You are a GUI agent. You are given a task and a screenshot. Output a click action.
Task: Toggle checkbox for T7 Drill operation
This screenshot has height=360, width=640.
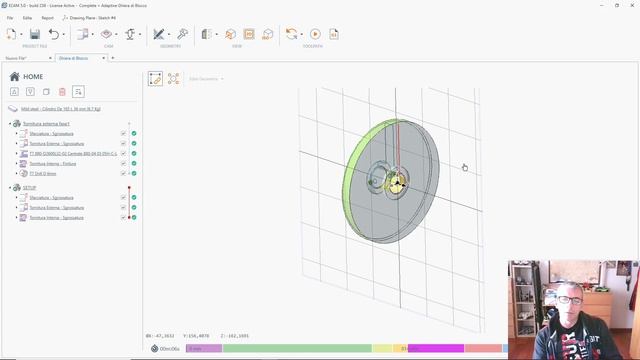[123, 173]
